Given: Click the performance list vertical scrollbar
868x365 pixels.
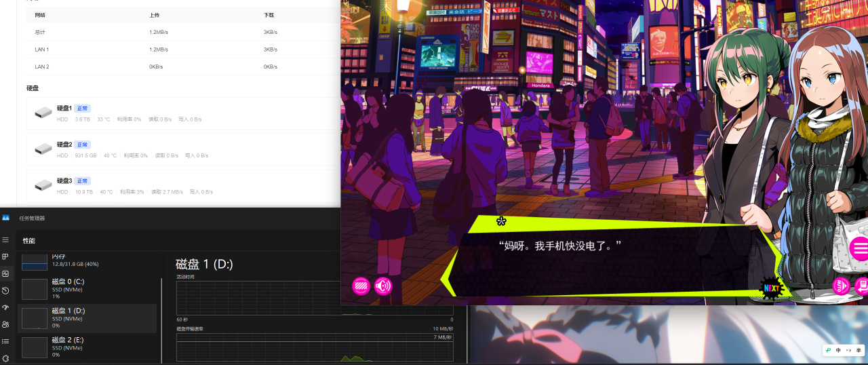Looking at the screenshot, I should click(x=161, y=319).
